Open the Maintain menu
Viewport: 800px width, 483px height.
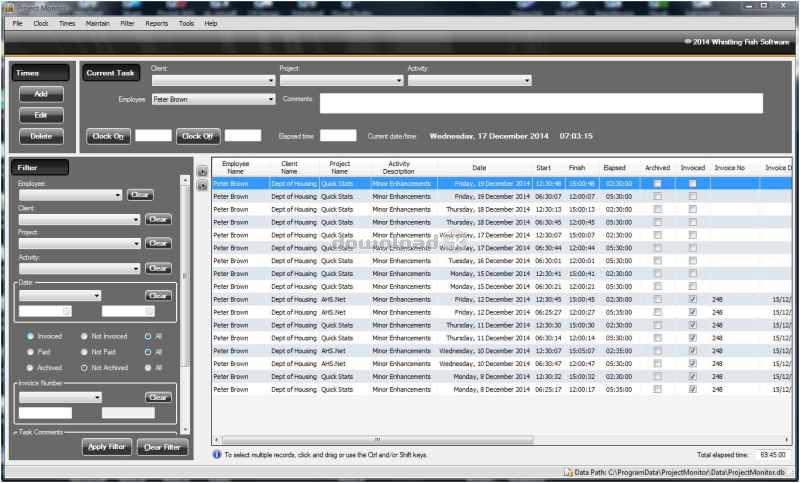coord(97,23)
